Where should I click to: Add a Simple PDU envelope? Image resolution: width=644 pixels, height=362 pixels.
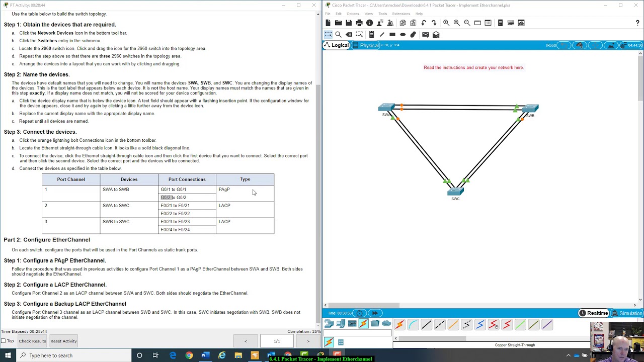click(426, 35)
